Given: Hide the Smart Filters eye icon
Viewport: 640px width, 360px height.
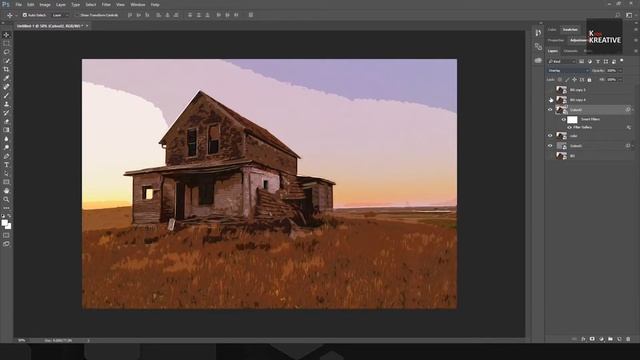Looking at the screenshot, I should 564,120.
